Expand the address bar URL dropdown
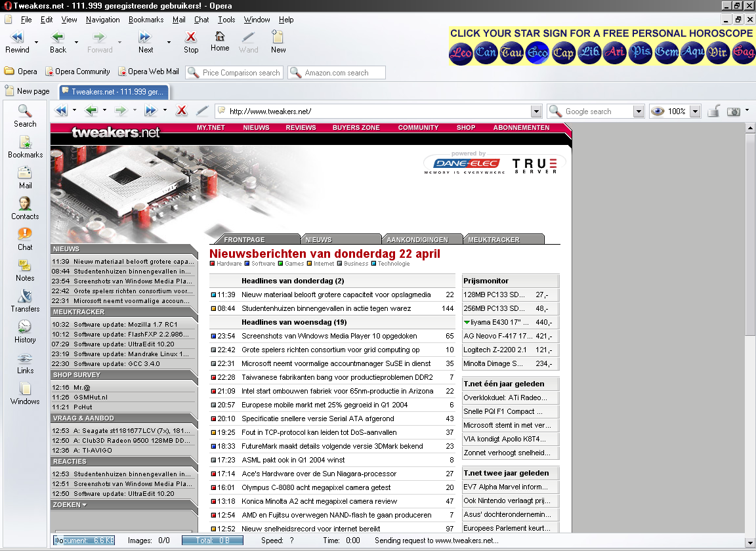The height and width of the screenshot is (551, 756). [x=536, y=112]
